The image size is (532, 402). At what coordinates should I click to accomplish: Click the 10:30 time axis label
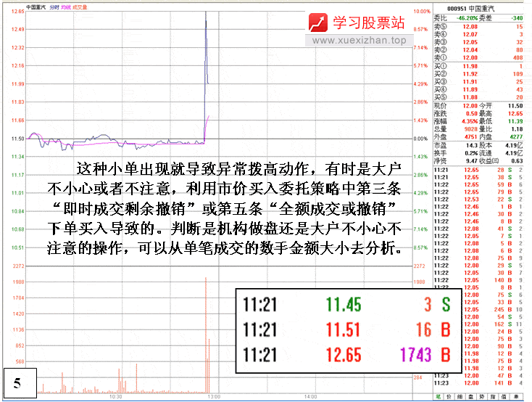click(x=116, y=397)
